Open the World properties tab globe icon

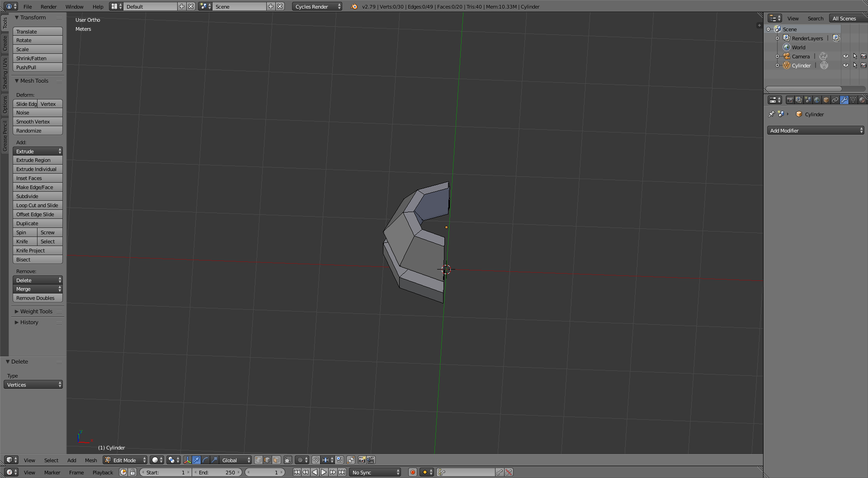[x=817, y=100]
